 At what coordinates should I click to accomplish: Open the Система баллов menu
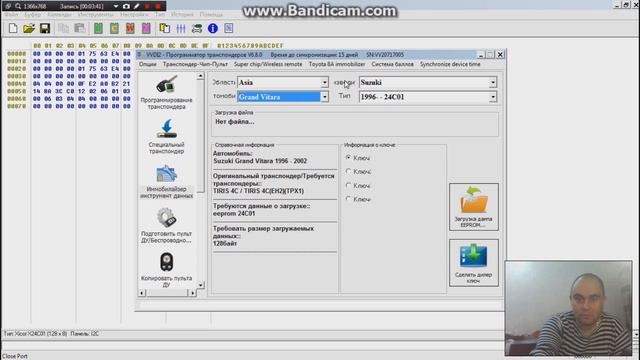pyautogui.click(x=392, y=64)
